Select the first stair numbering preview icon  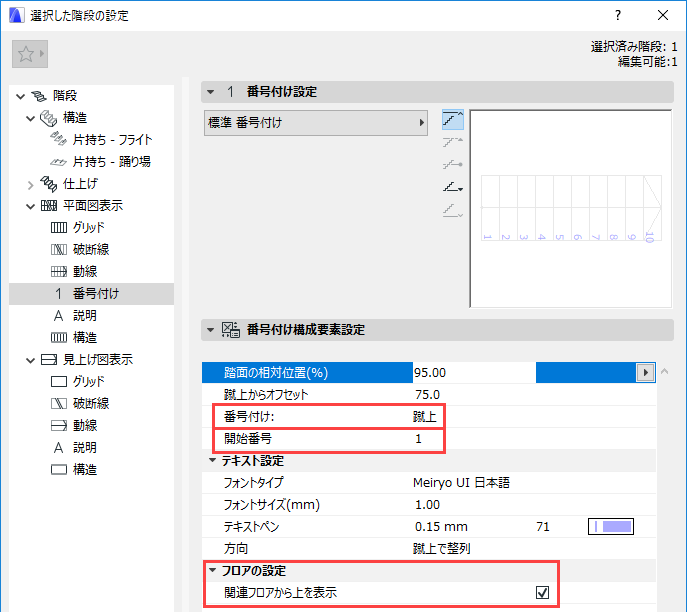click(453, 120)
